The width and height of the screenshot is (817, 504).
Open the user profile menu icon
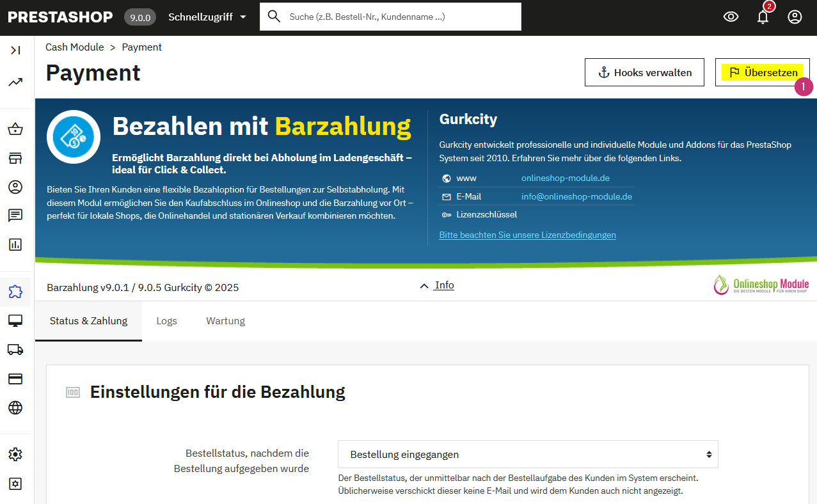coord(795,17)
